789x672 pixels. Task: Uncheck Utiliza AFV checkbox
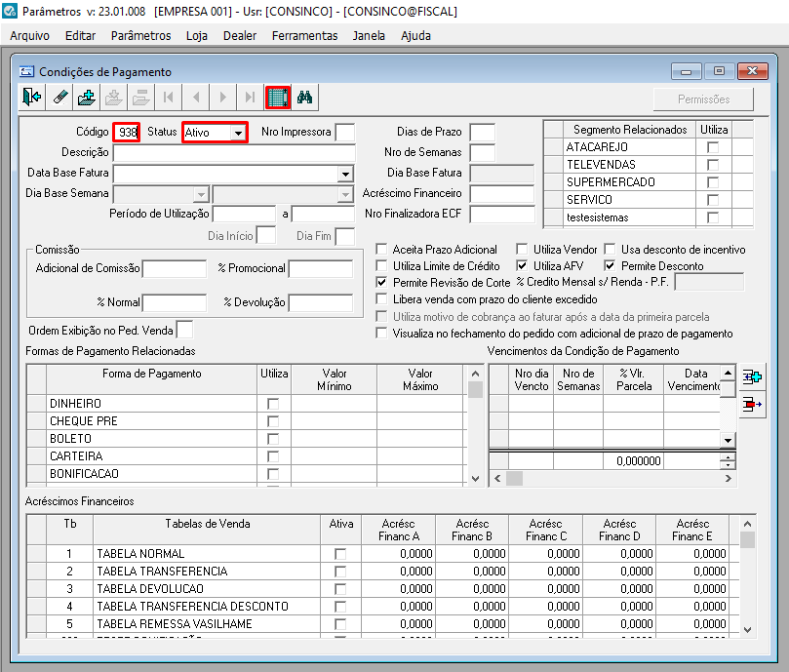pyautogui.click(x=523, y=266)
